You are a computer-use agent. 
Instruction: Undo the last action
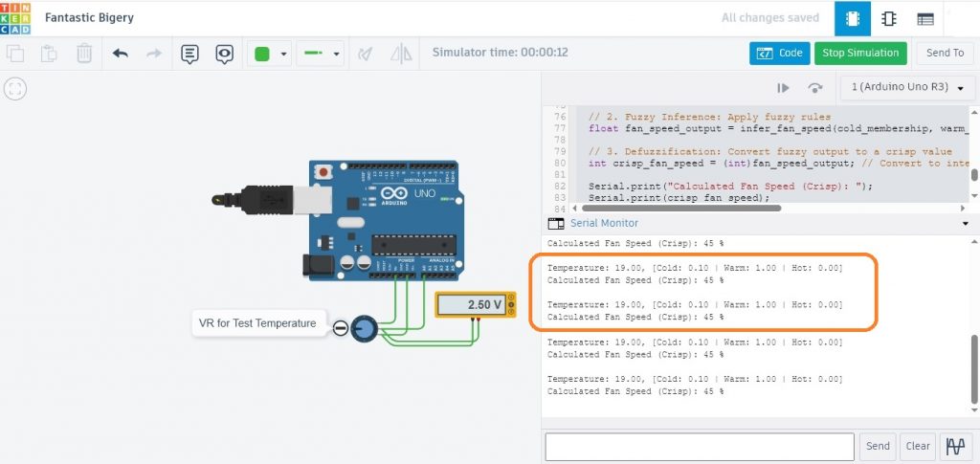click(x=120, y=54)
